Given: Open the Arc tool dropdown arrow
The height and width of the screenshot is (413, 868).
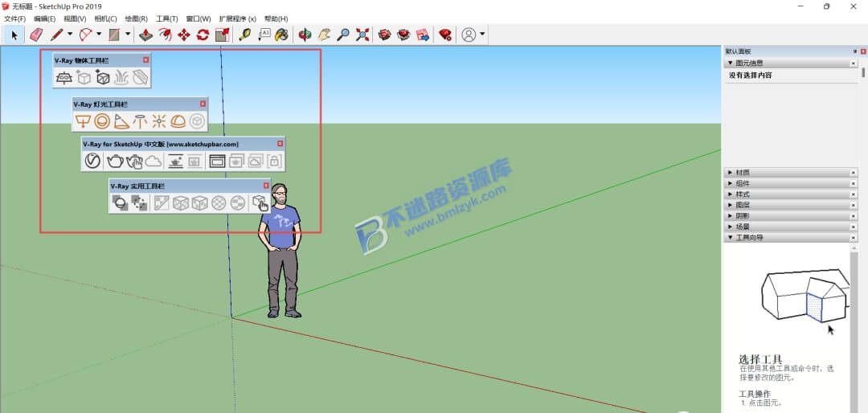Looking at the screenshot, I should [99, 35].
